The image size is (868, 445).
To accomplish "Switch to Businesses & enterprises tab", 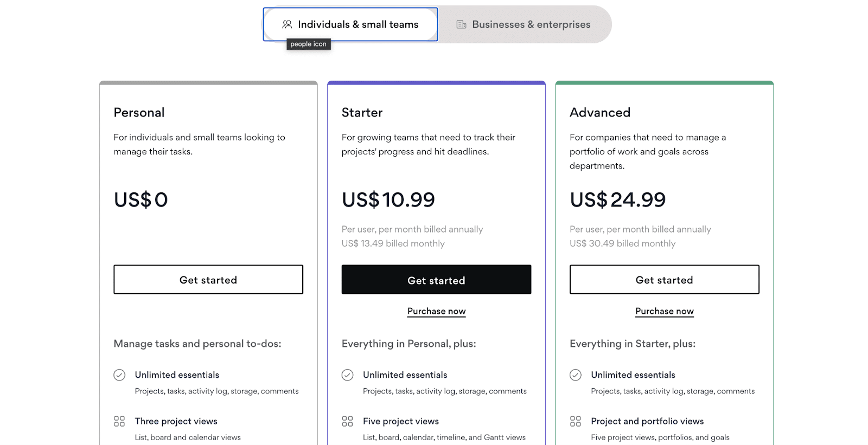I will (x=524, y=24).
